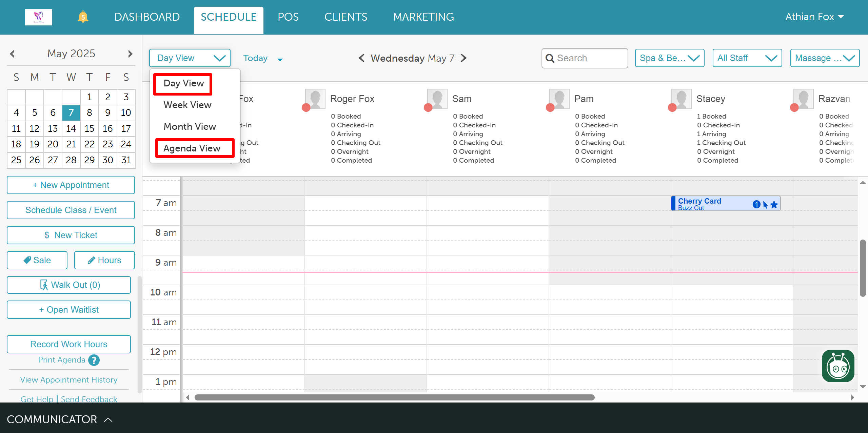868x433 pixels.
Task: Click the New Appointment button
Action: coord(71,185)
